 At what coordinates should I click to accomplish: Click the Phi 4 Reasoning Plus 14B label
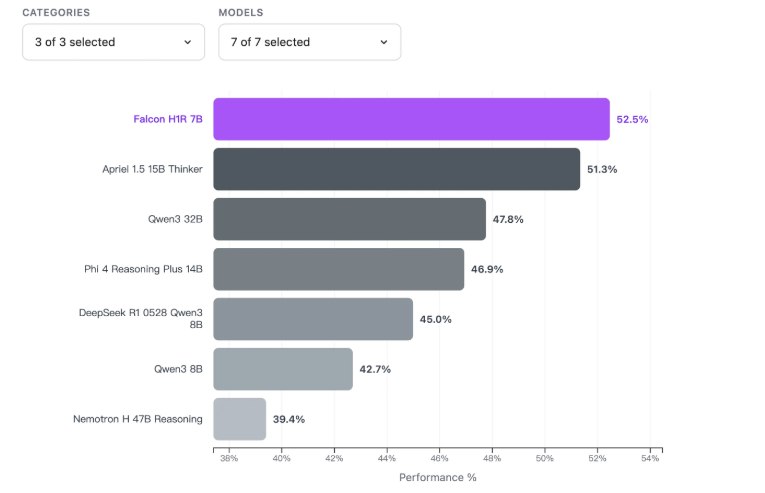pos(143,269)
